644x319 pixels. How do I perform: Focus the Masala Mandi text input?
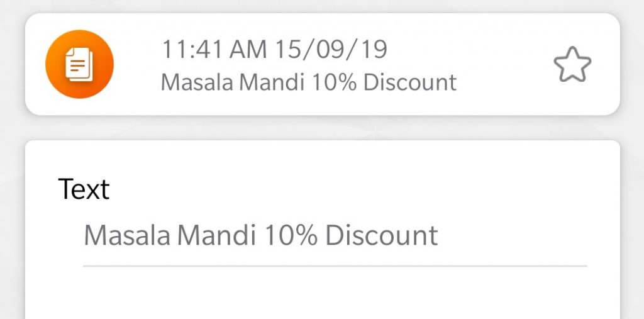pyautogui.click(x=261, y=236)
